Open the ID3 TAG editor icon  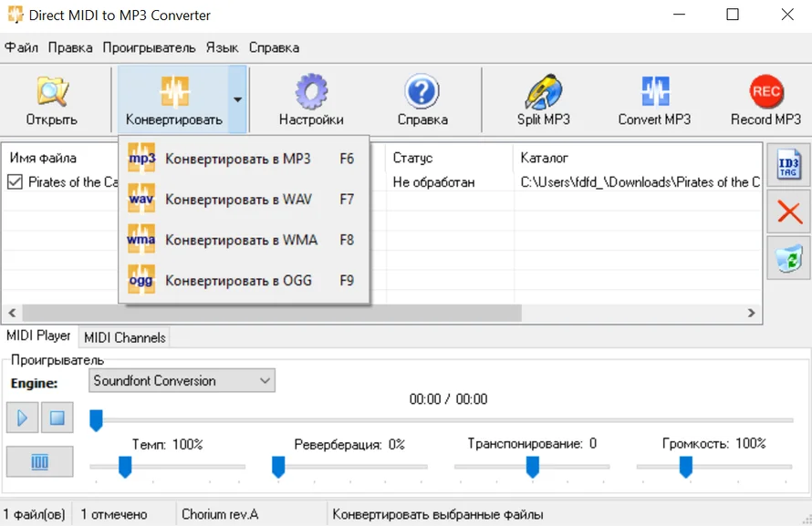click(788, 166)
